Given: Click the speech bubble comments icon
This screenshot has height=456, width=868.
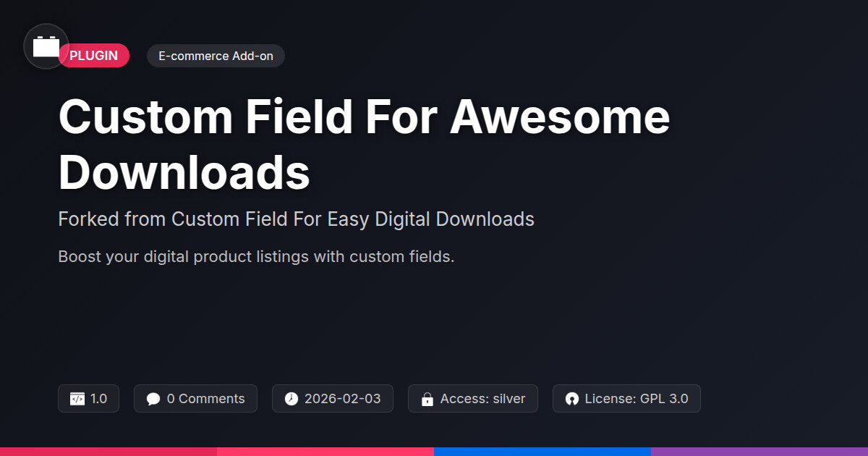Looking at the screenshot, I should point(153,399).
